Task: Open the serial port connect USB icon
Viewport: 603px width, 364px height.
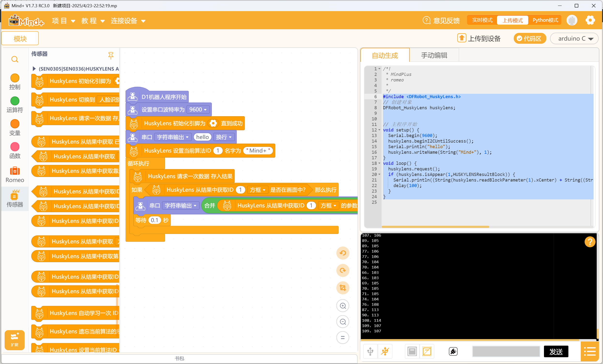Action: [x=370, y=351]
